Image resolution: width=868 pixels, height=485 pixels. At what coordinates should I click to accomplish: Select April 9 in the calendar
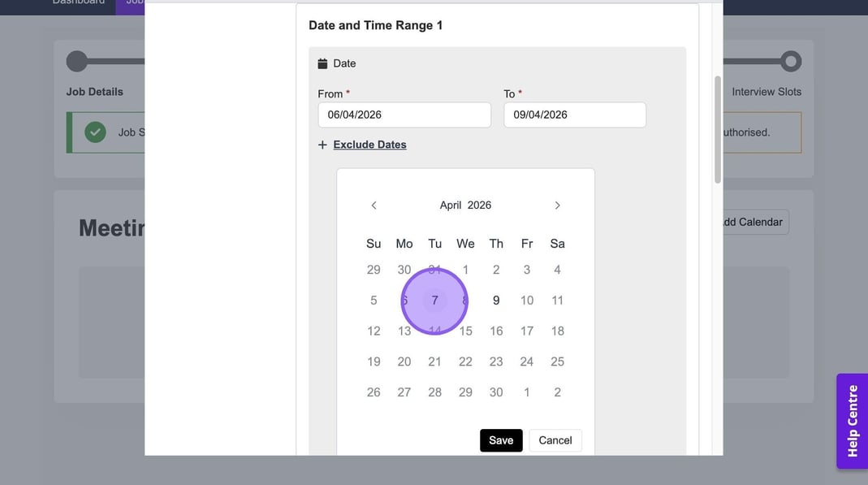[496, 301]
